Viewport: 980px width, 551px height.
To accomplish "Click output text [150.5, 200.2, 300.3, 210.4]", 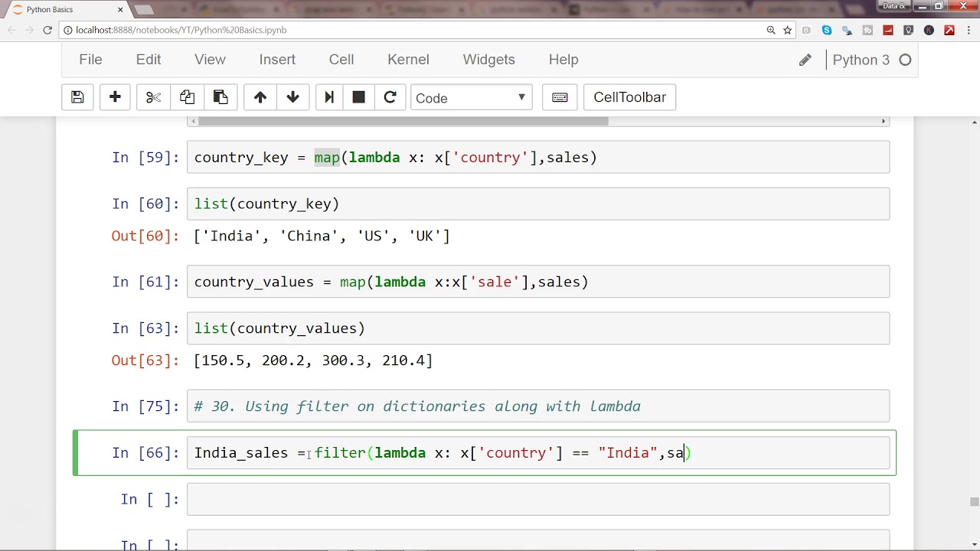I will tap(314, 360).
